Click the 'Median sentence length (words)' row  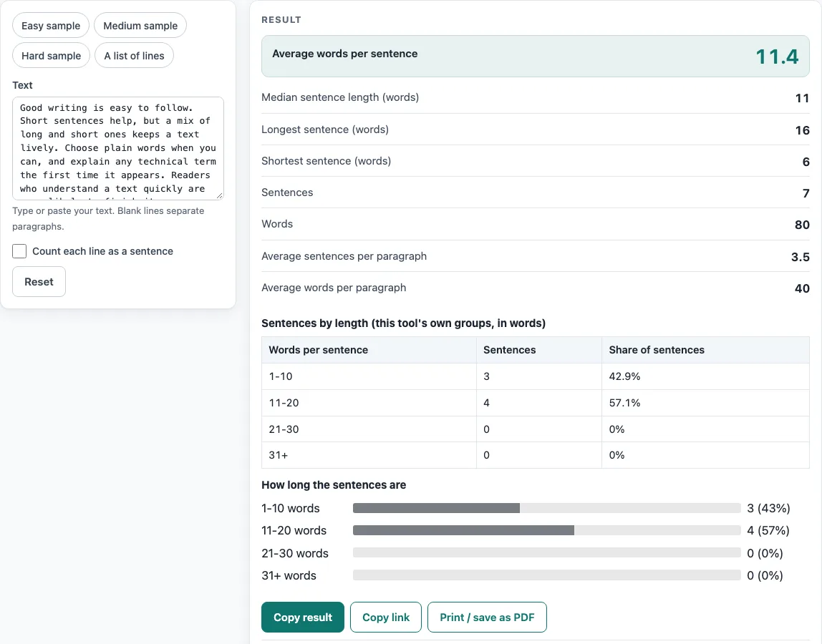click(x=536, y=97)
